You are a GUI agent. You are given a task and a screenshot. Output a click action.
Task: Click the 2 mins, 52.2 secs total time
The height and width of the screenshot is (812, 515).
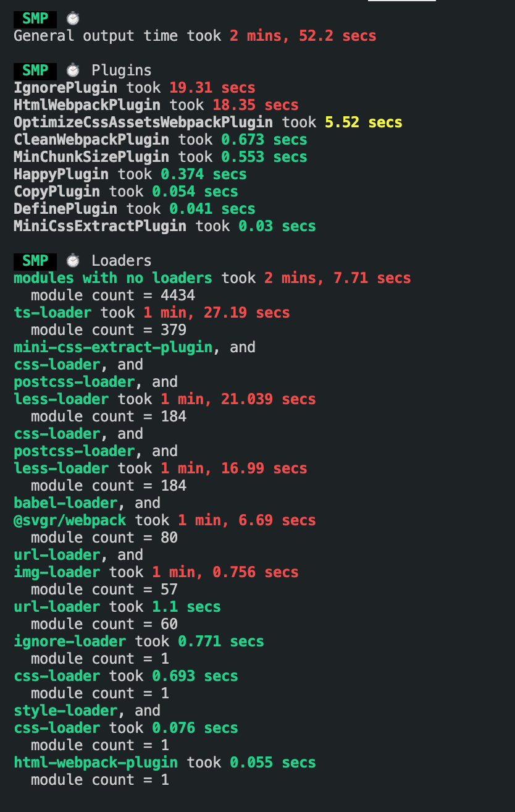[x=303, y=36]
